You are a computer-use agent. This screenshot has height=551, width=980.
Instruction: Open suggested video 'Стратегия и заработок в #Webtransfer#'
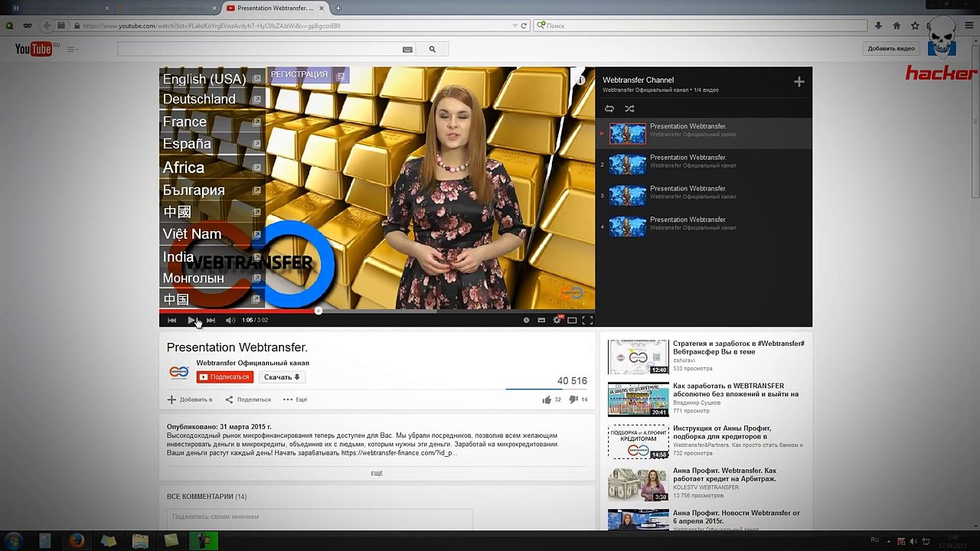(x=738, y=347)
